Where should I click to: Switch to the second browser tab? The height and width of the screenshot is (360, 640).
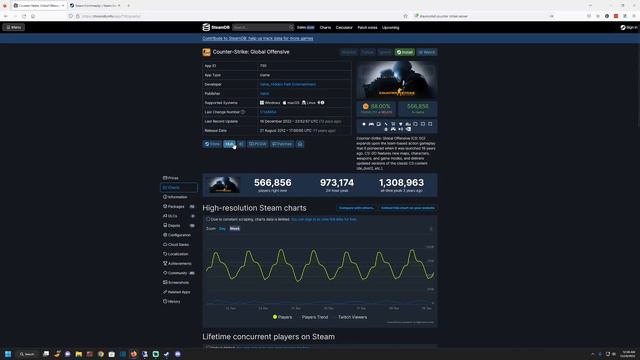pyautogui.click(x=95, y=6)
